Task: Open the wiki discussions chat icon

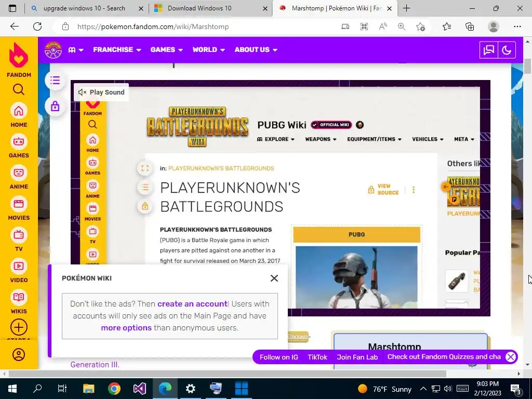Action: (488, 50)
